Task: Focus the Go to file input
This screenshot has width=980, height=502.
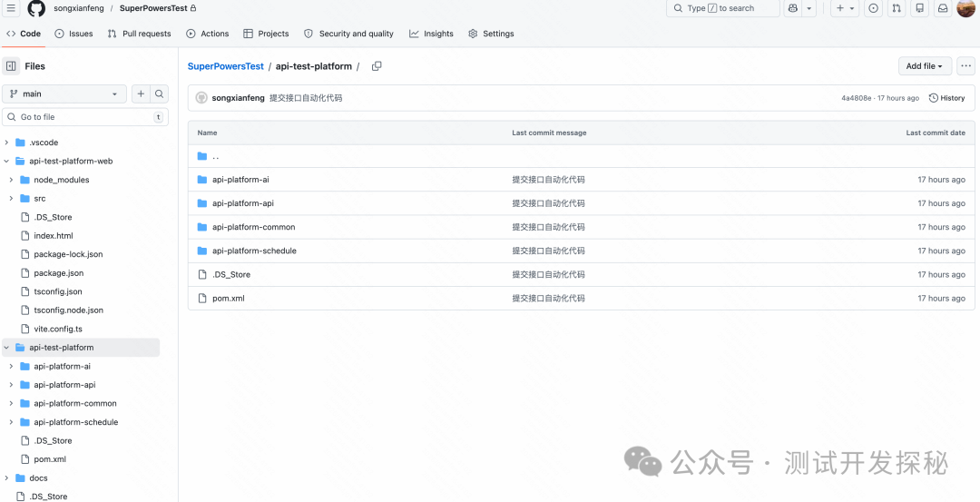Action: 85,117
